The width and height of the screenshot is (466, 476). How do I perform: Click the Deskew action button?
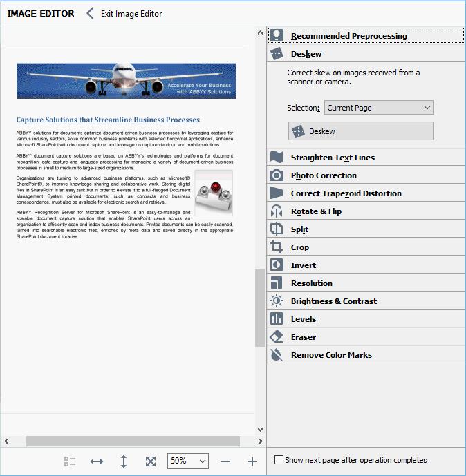pos(361,131)
